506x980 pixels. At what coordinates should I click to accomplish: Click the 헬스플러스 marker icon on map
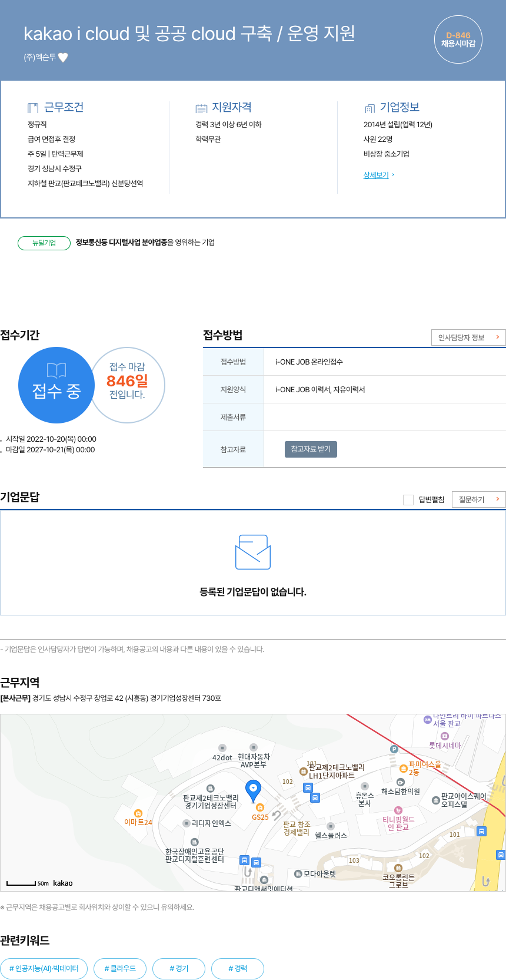point(331,826)
